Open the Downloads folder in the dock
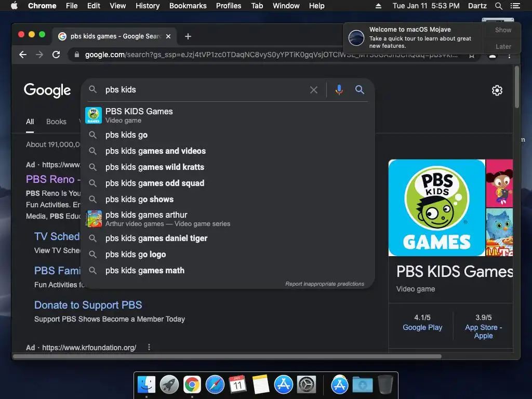 pos(362,385)
